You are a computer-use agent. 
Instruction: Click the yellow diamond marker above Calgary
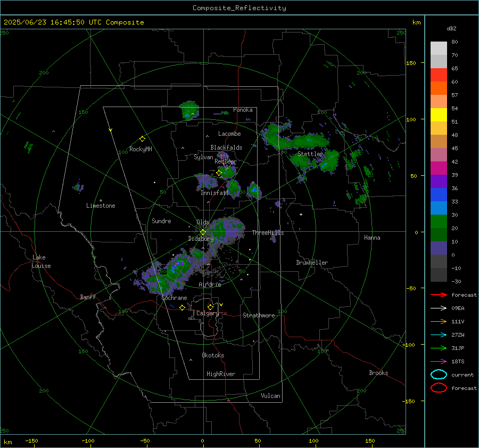(x=210, y=307)
